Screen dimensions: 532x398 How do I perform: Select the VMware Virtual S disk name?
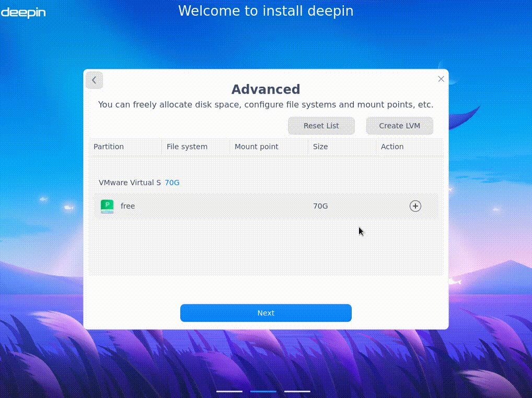point(130,183)
